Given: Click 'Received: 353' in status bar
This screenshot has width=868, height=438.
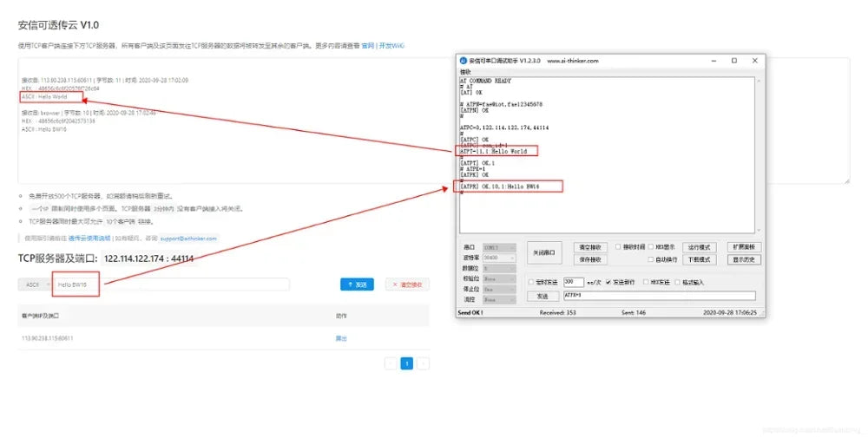Looking at the screenshot, I should [557, 313].
